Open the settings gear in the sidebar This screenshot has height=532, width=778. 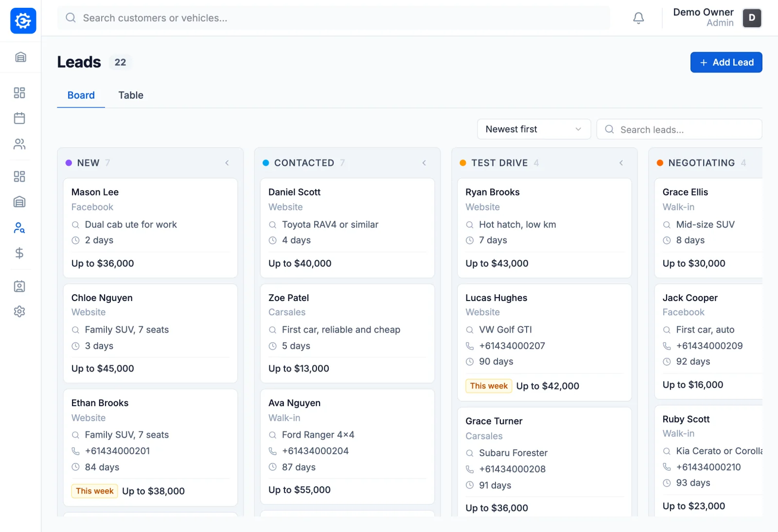19,311
